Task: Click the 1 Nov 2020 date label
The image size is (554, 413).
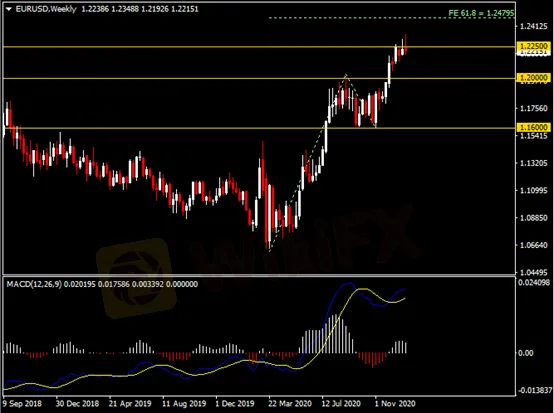Action: coord(395,403)
